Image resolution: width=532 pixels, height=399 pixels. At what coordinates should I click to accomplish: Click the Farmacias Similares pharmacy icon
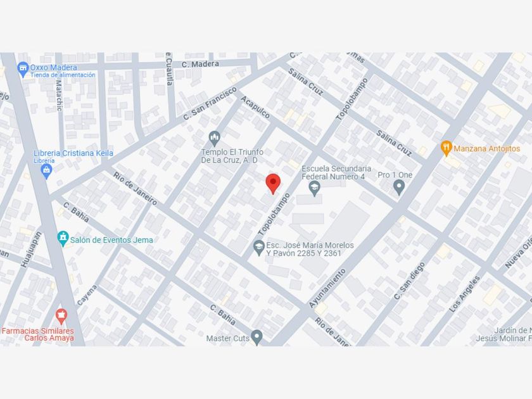coord(61,317)
